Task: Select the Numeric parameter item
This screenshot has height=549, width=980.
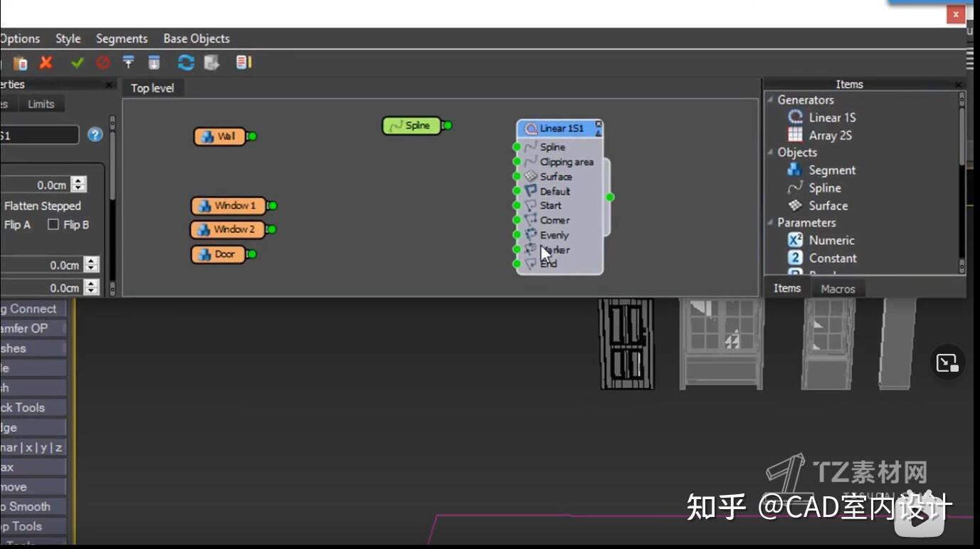Action: pyautogui.click(x=831, y=240)
